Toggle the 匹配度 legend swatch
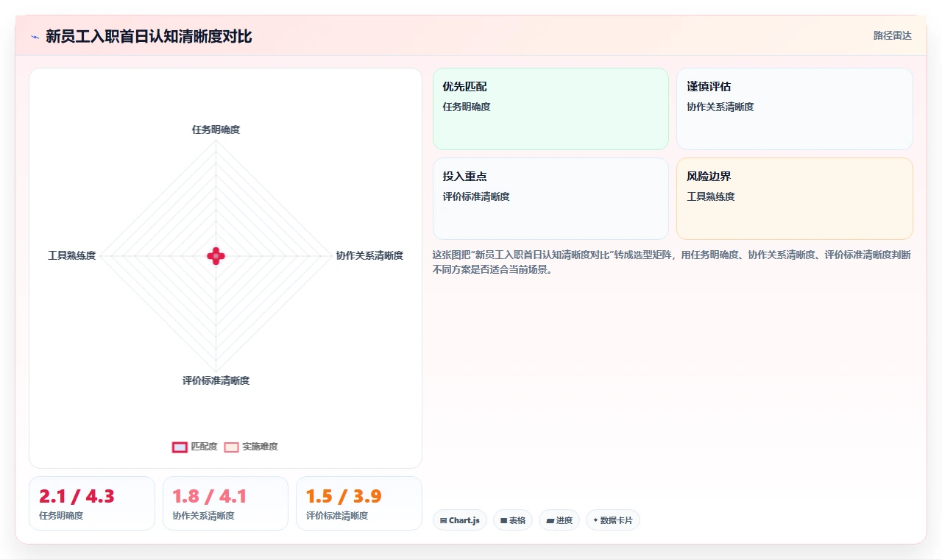 pos(180,447)
